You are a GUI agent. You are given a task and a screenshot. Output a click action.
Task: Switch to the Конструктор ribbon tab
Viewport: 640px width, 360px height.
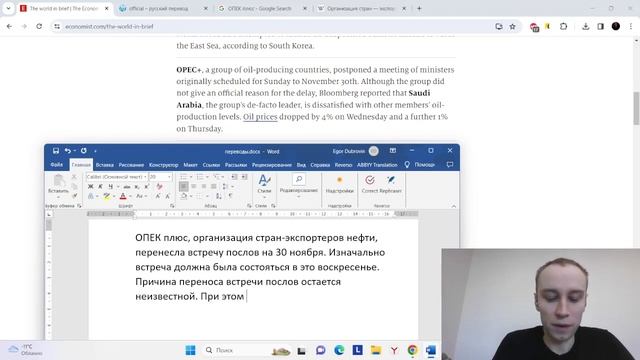click(x=164, y=165)
